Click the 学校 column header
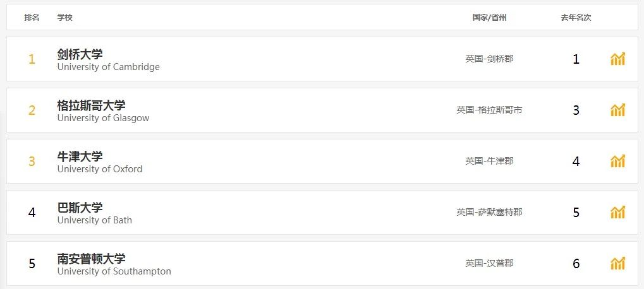The image size is (644, 289). pos(64,18)
